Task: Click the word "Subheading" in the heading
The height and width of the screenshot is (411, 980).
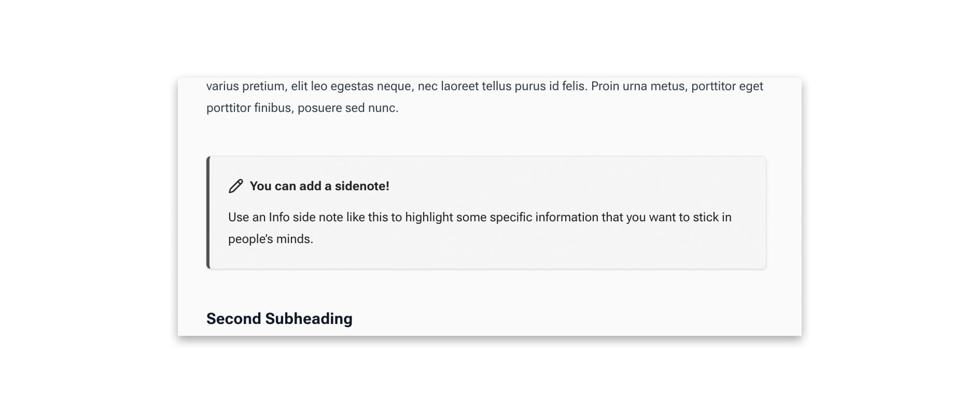Action: point(309,318)
